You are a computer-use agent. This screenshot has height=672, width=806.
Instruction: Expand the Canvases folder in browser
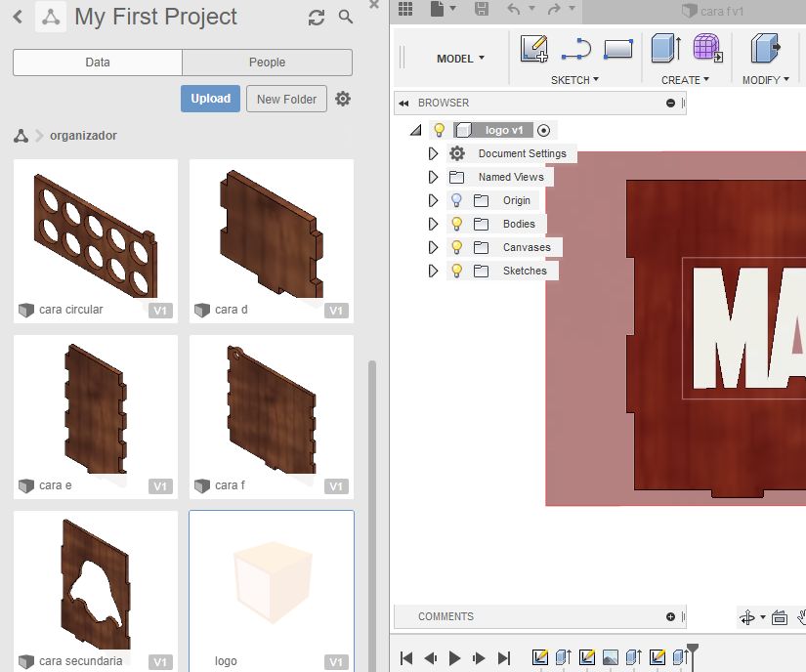tap(433, 247)
